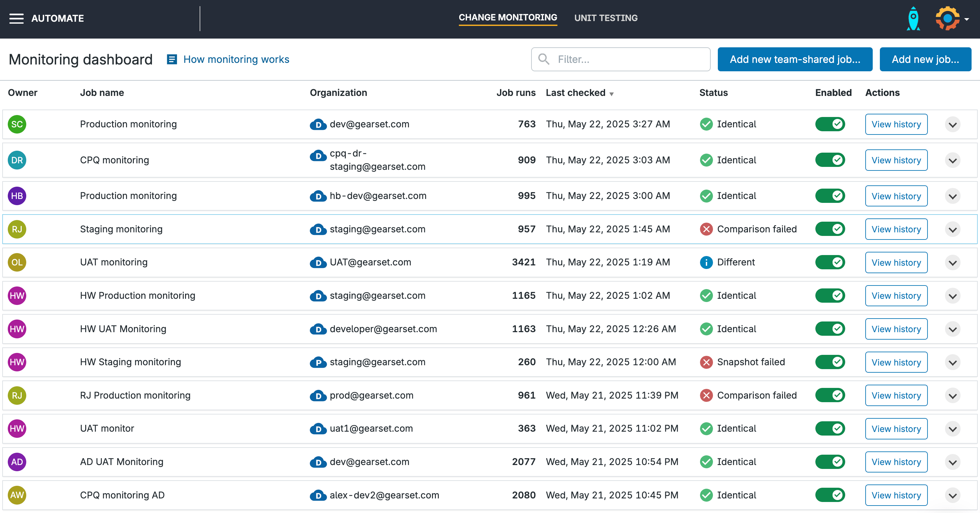Open the hamburger navigation menu
The width and height of the screenshot is (980, 513).
16,18
